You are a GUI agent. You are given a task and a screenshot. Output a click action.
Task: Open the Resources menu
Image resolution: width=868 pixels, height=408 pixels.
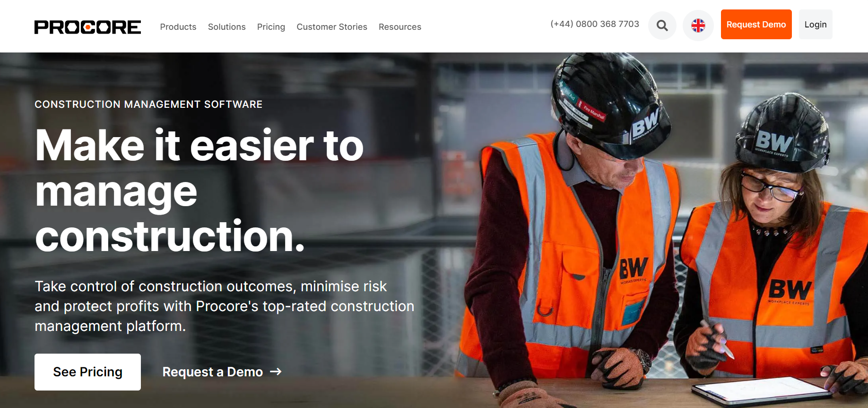coord(400,27)
